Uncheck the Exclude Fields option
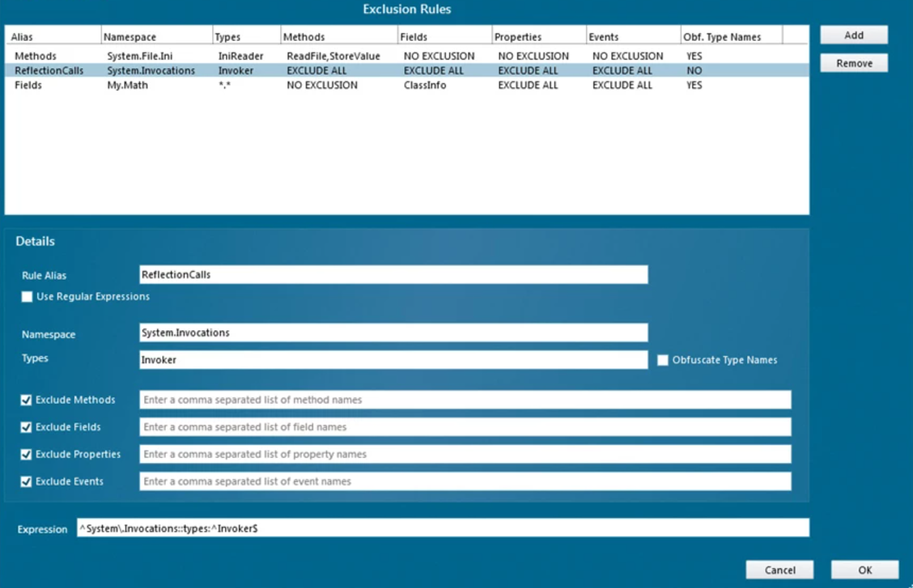 [26, 427]
